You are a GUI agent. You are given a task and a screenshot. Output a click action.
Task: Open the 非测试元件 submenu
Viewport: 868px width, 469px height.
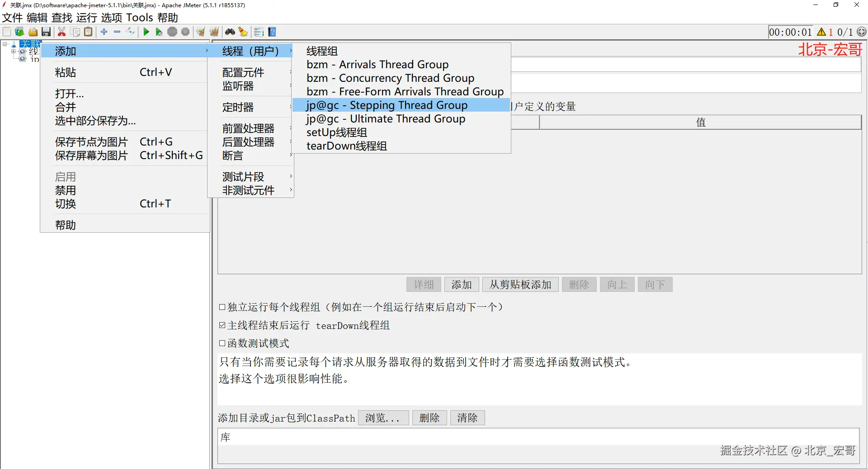tap(250, 190)
